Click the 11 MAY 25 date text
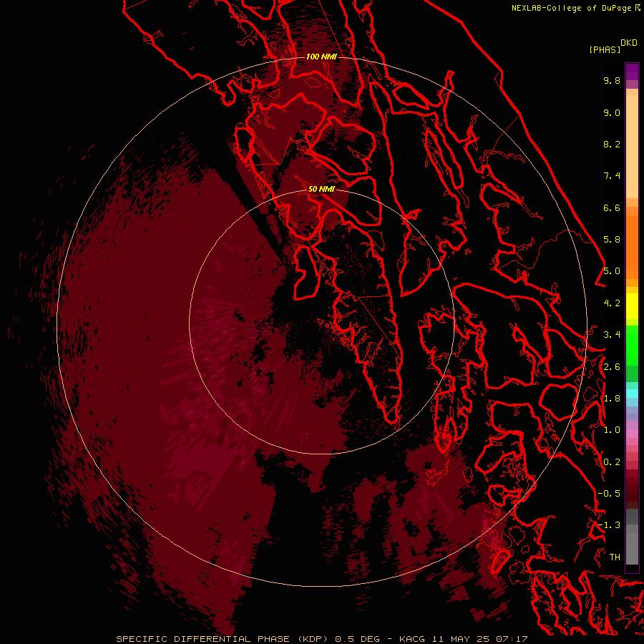Viewport: 644px width, 644px height. click(x=460, y=639)
